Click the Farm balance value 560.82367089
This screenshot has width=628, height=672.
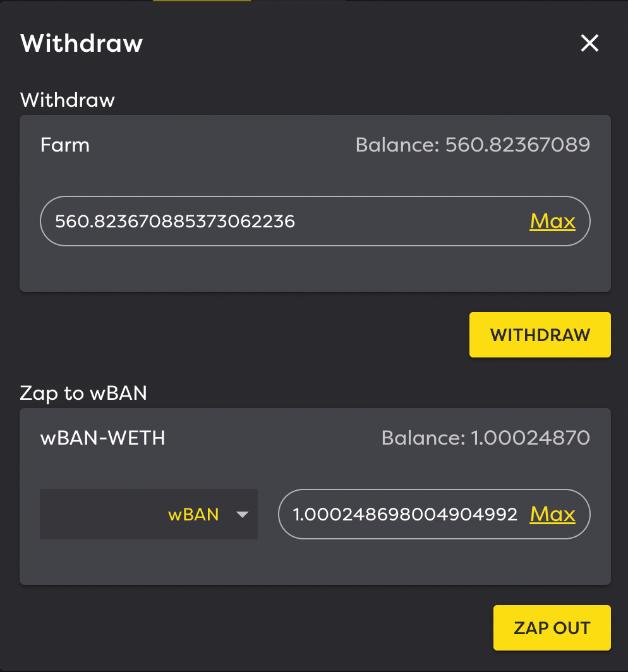pyautogui.click(x=517, y=145)
